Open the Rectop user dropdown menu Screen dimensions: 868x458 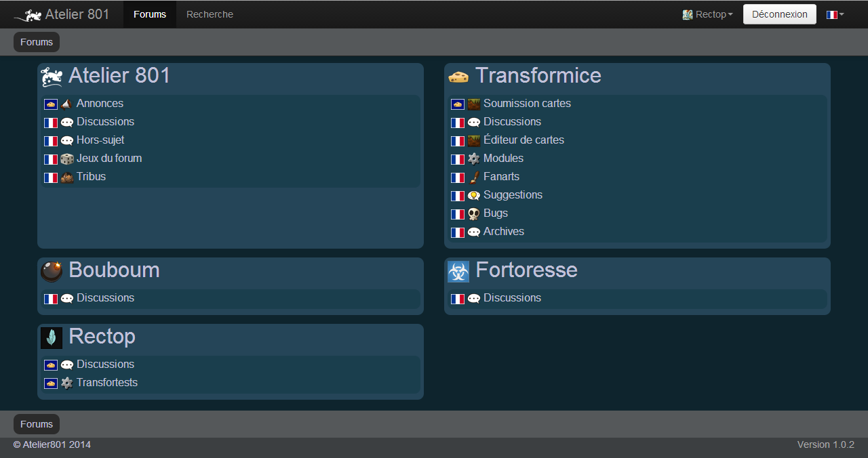pyautogui.click(x=707, y=14)
